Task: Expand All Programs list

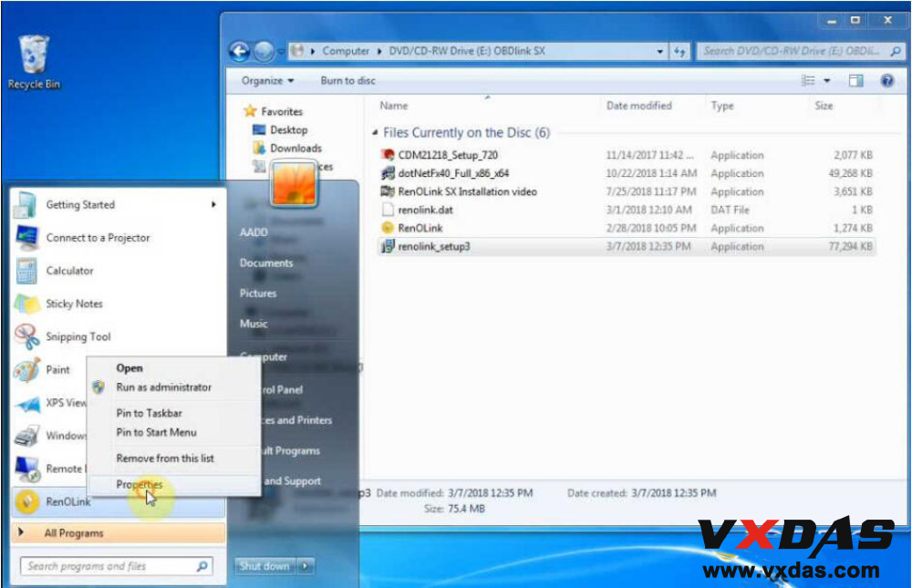Action: (118, 532)
